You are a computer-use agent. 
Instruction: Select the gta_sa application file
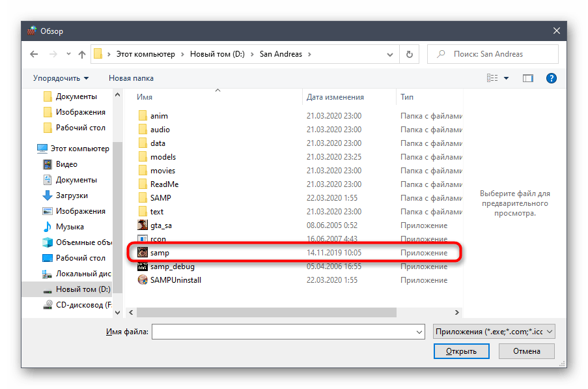(x=160, y=225)
